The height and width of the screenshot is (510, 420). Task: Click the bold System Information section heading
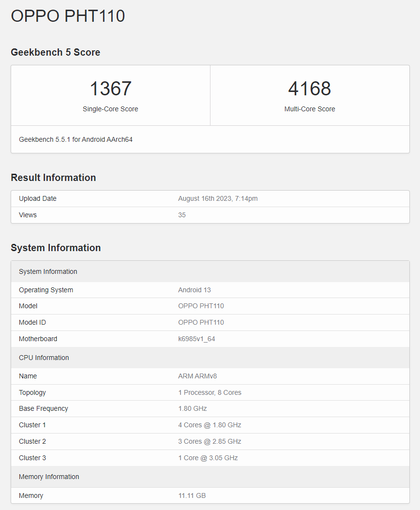coord(56,248)
